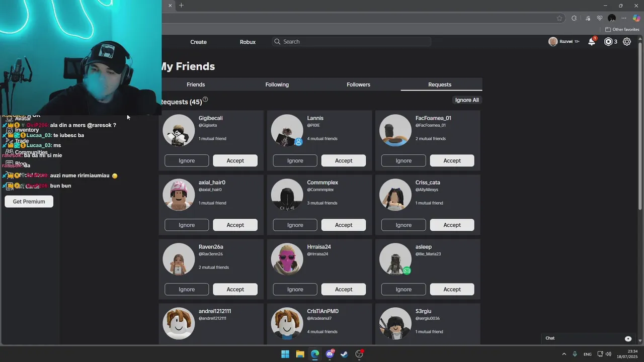The width and height of the screenshot is (644, 362).
Task: Ignore friend request from Raven26a
Action: [x=187, y=289]
